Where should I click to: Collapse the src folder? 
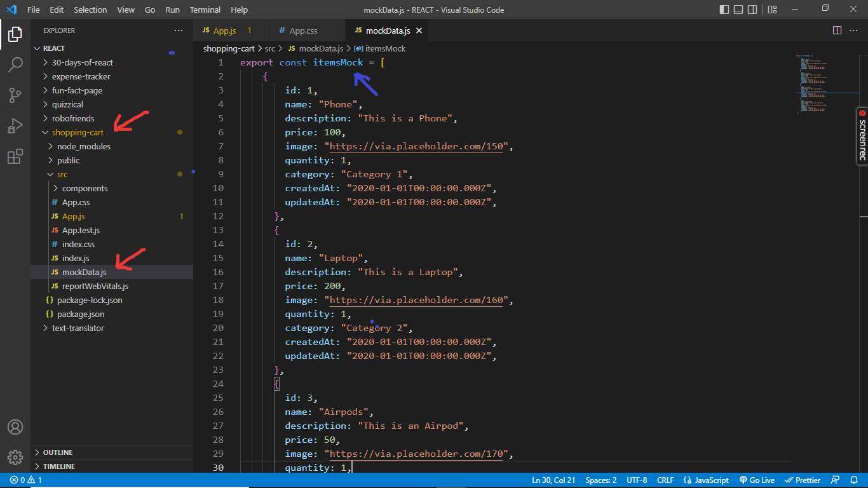pyautogui.click(x=112, y=174)
